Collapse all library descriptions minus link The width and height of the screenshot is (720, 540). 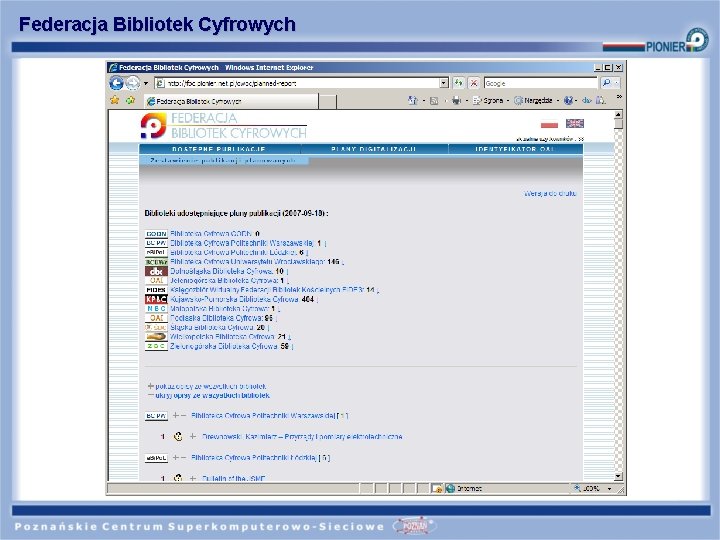pyautogui.click(x=208, y=395)
